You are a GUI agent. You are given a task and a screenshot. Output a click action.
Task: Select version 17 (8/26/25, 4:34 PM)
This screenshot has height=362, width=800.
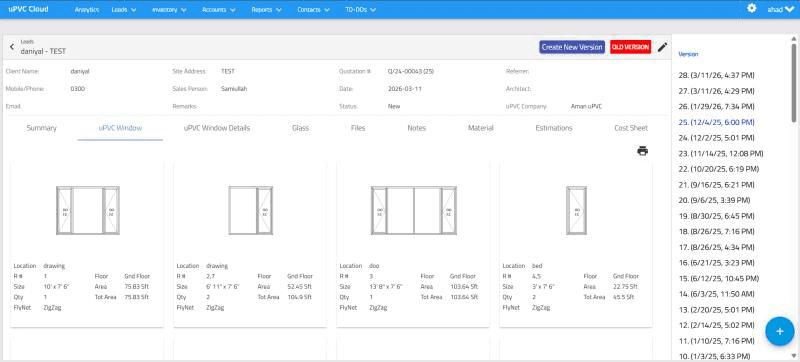(x=716, y=247)
